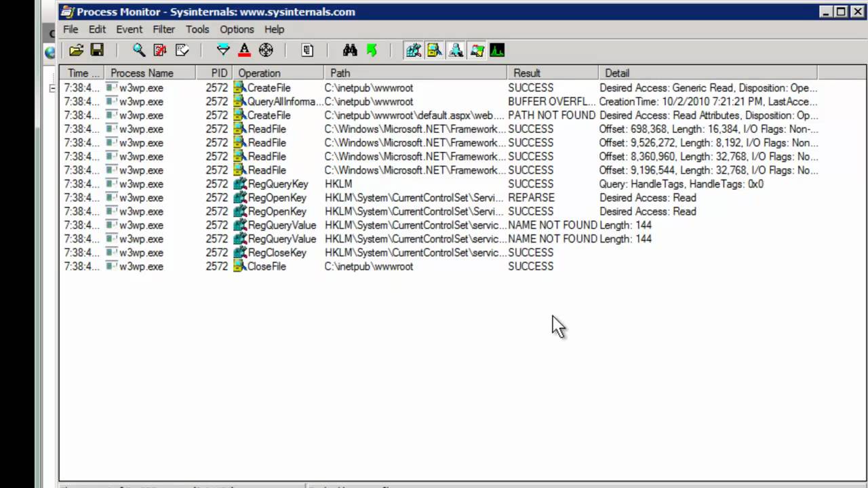Click the Path column header

point(415,73)
